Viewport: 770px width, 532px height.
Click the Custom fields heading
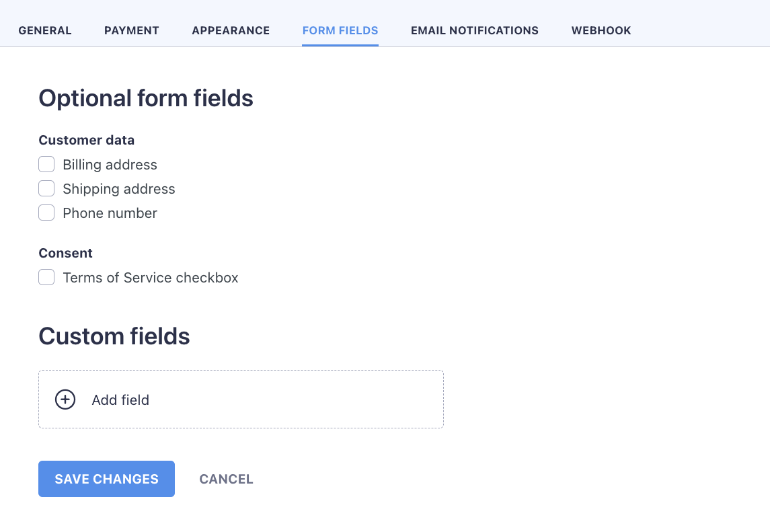pos(114,336)
